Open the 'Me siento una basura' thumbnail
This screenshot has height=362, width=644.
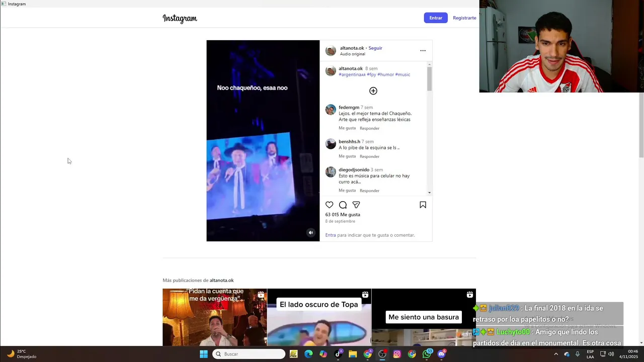[424, 317]
